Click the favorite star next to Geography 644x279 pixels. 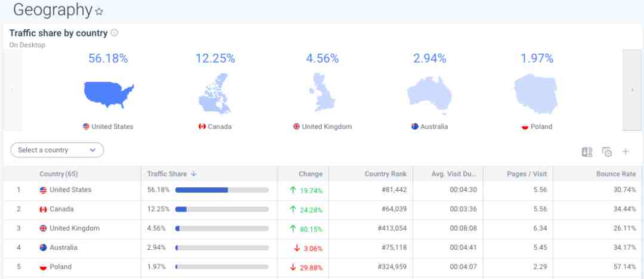pyautogui.click(x=100, y=11)
